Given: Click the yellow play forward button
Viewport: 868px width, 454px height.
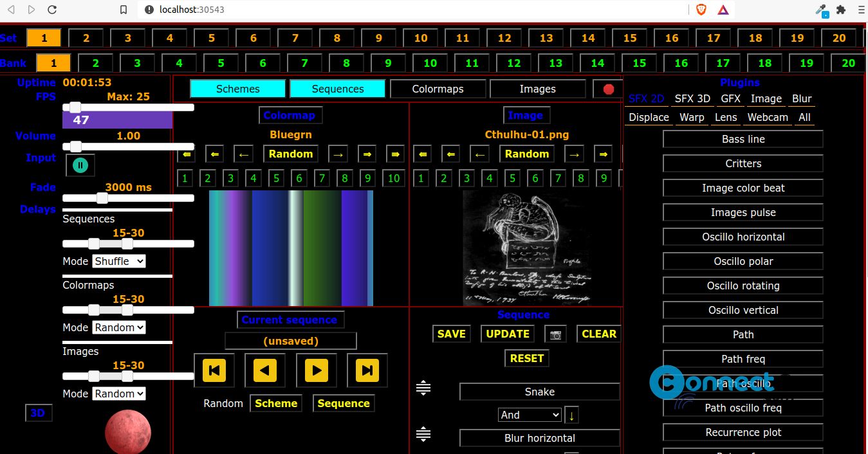Looking at the screenshot, I should [x=316, y=370].
